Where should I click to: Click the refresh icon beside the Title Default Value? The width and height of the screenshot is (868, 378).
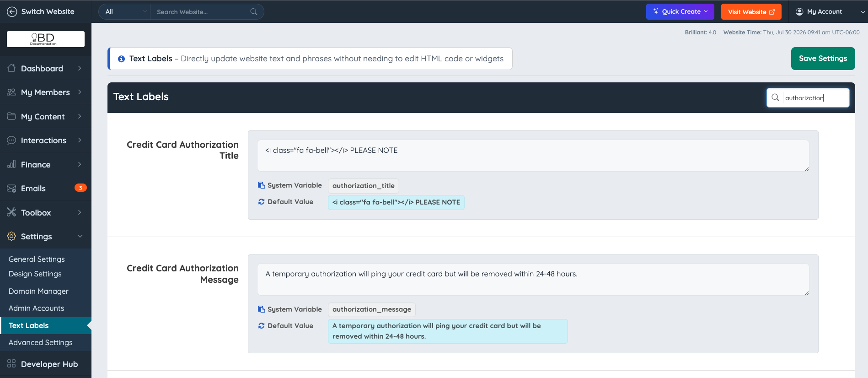click(x=262, y=202)
